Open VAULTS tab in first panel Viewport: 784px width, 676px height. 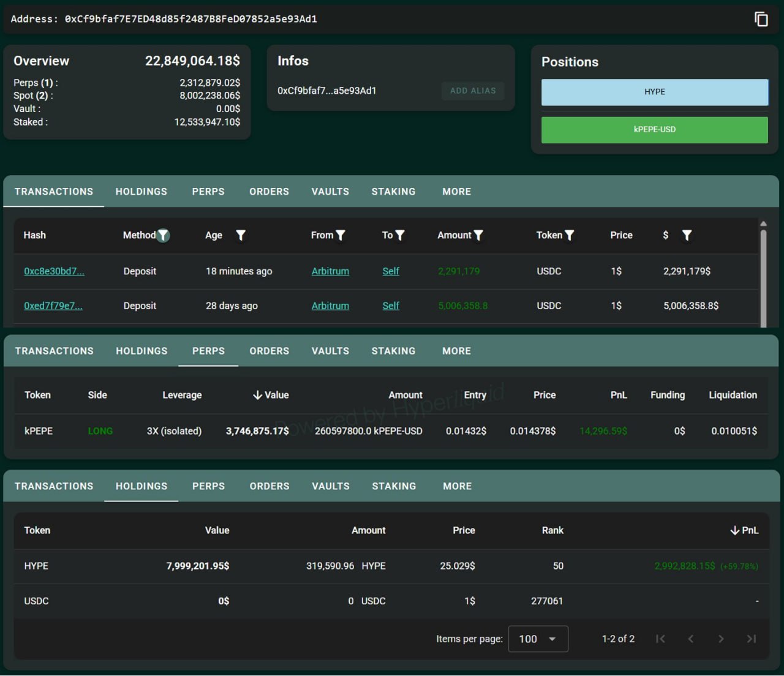(x=330, y=192)
